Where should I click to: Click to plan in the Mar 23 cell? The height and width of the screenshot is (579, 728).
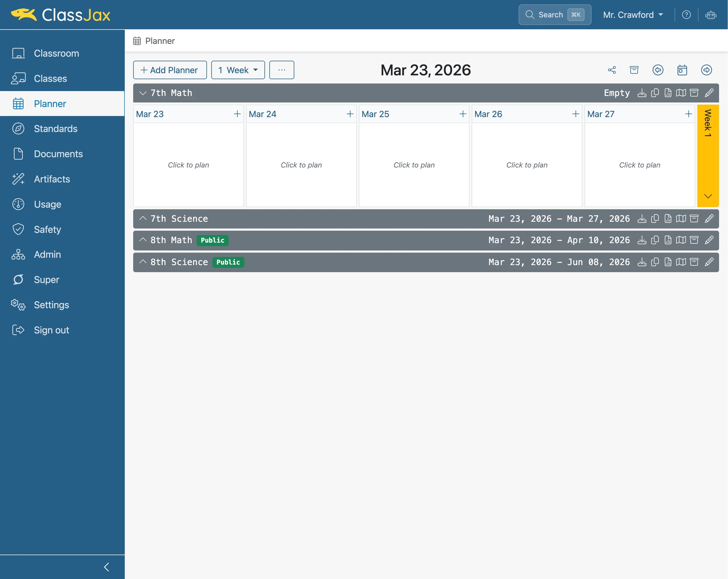(x=189, y=165)
